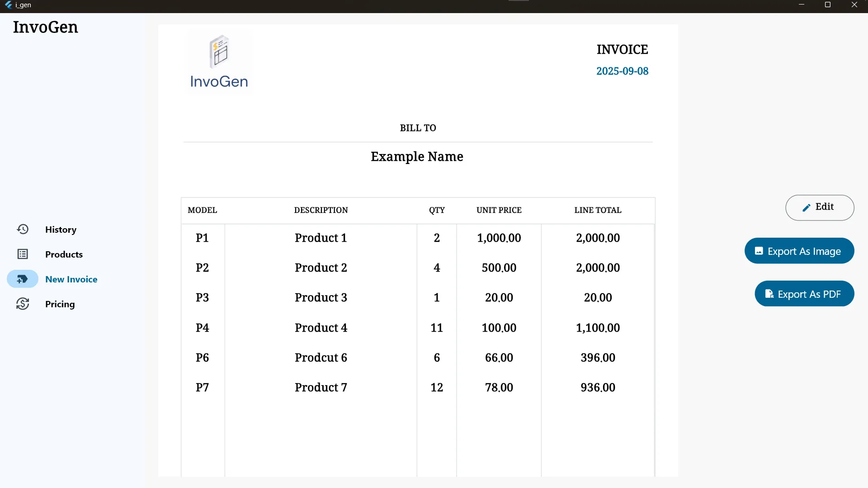Click the New Invoice sidebar icon
This screenshot has height=488, width=868.
[x=23, y=279]
